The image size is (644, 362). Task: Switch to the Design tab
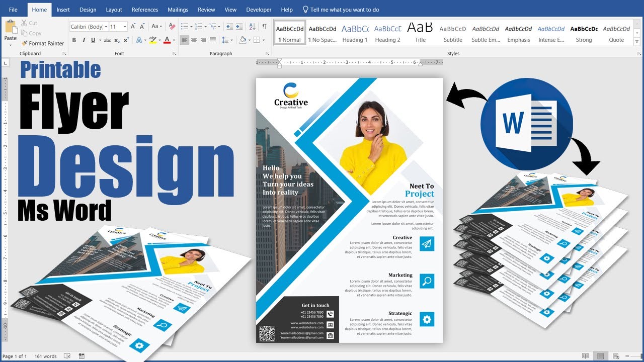click(x=88, y=10)
